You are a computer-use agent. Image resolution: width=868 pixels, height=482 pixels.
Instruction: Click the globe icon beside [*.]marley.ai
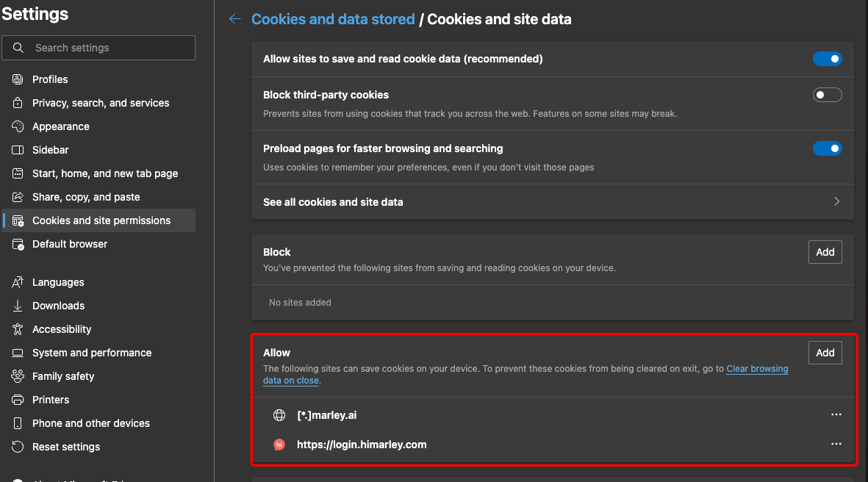279,415
